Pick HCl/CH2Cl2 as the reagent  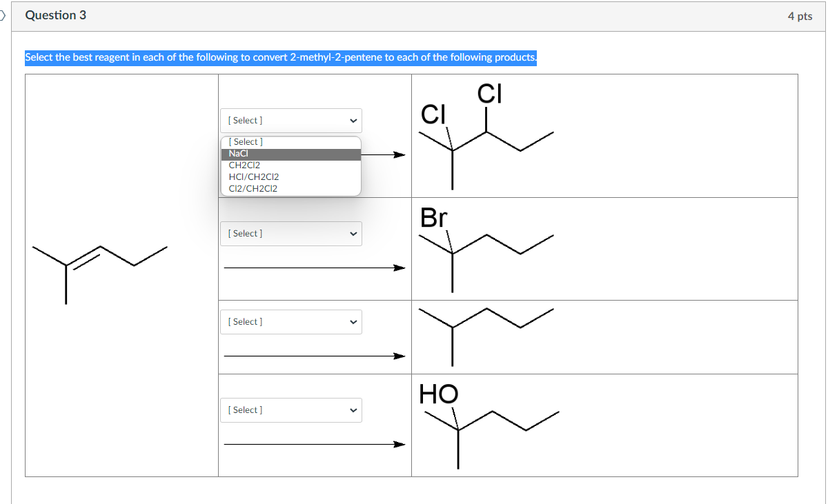[x=253, y=177]
